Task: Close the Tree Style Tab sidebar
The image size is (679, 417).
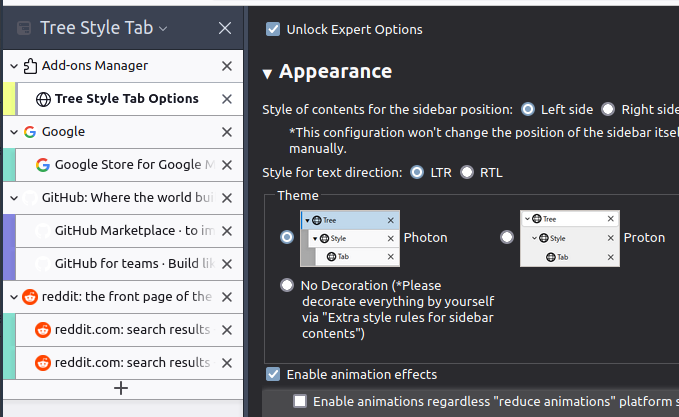Action: (225, 28)
